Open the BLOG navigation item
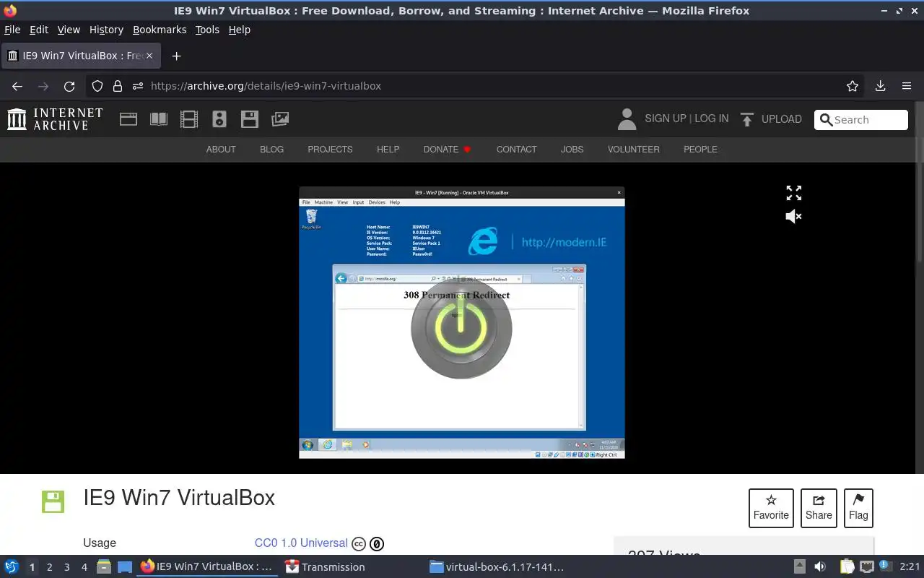This screenshot has height=578, width=924. [271, 150]
